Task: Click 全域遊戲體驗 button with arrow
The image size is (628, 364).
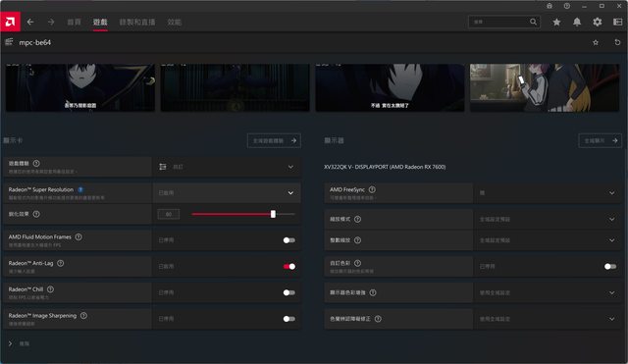Action: [274, 140]
